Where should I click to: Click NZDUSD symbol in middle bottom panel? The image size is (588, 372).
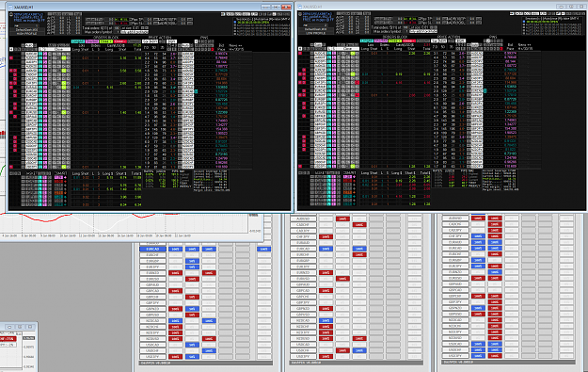303,339
